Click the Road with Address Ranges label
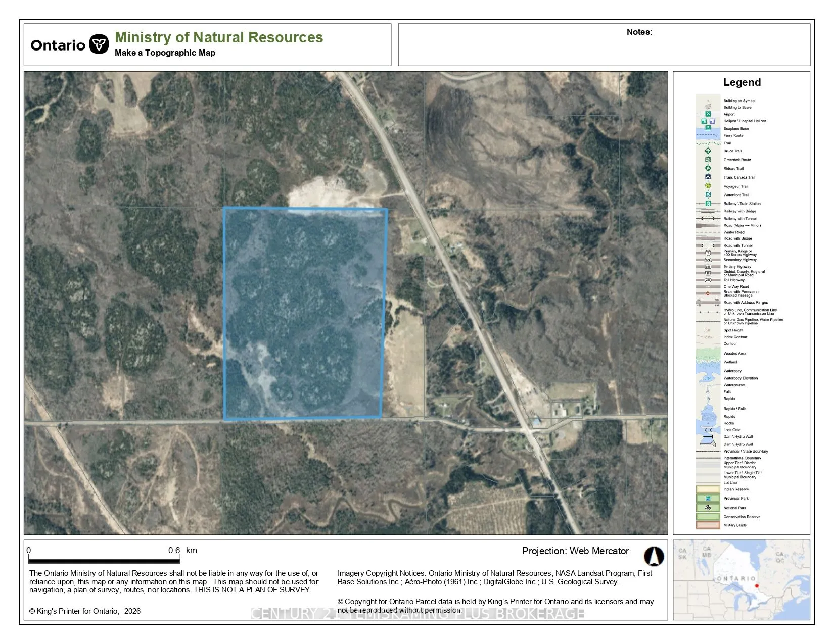This screenshot has height=644, width=834. pos(746,303)
